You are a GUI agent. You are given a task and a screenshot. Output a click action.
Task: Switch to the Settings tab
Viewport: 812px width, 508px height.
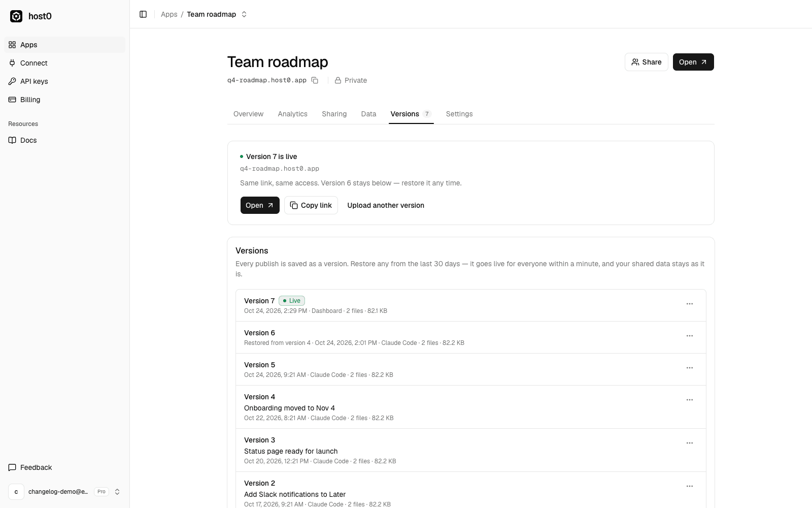(459, 114)
